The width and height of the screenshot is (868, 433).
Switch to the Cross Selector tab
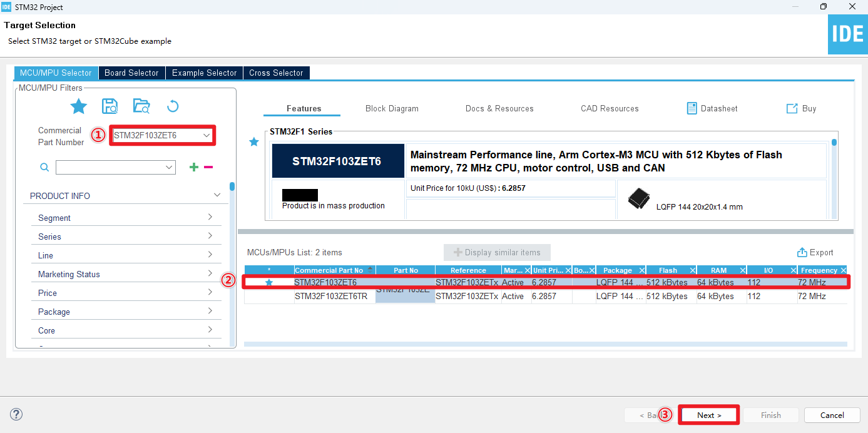pyautogui.click(x=276, y=73)
